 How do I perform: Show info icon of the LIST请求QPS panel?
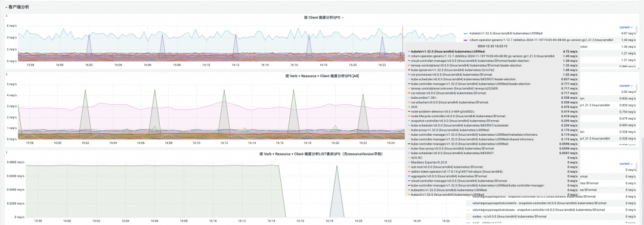7,152
